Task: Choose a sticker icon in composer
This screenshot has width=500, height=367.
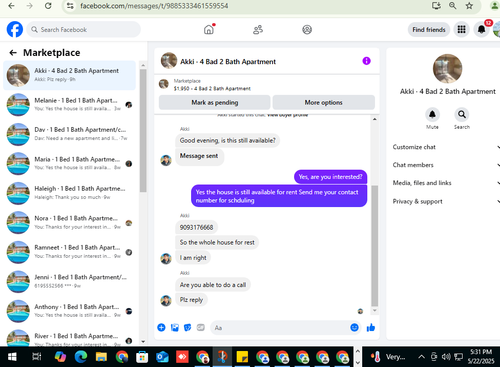Action: point(188,328)
